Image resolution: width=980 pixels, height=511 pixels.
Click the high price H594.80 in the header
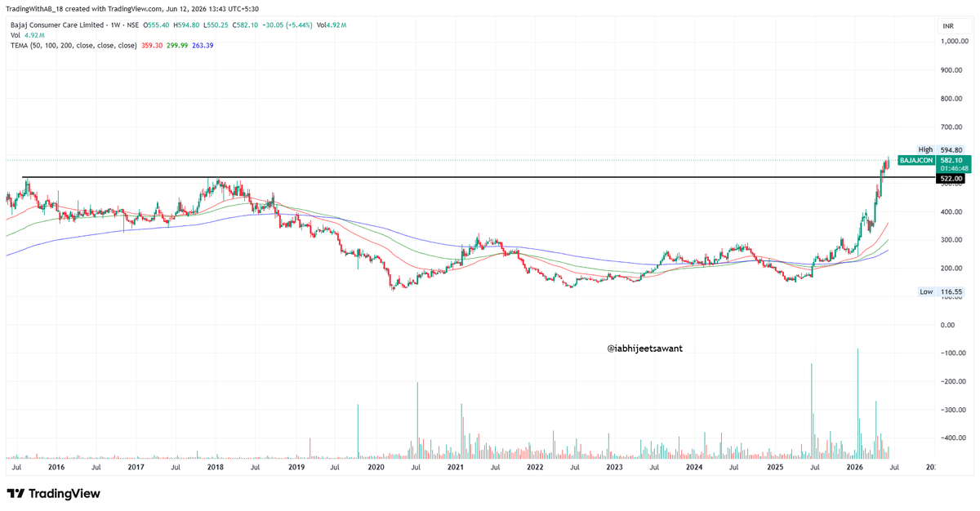(x=186, y=25)
